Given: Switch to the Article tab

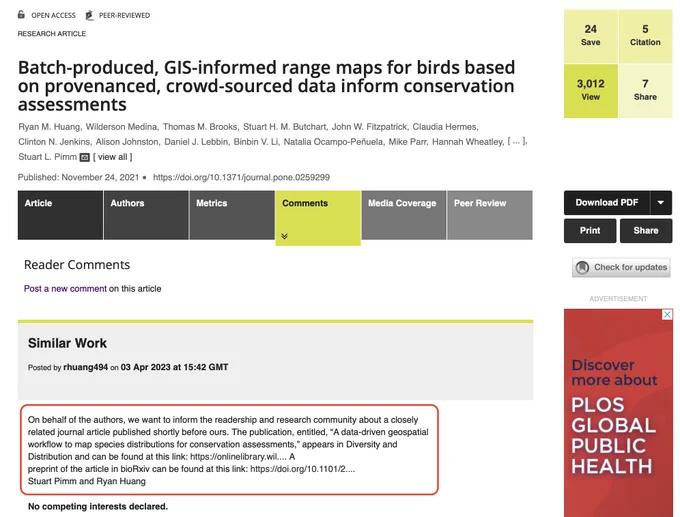Looking at the screenshot, I should (x=60, y=215).
